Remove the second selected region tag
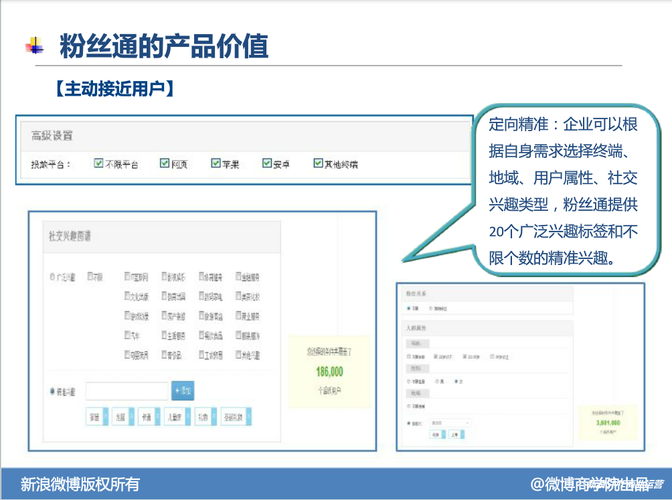The width and height of the screenshot is (672, 500). (462, 435)
